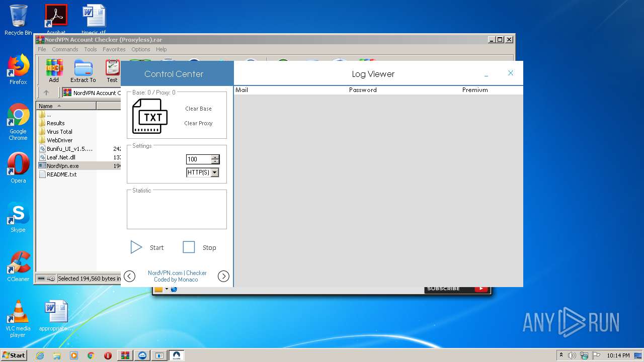
Task: Open Internet Explorer from taskbar
Action: point(40,355)
